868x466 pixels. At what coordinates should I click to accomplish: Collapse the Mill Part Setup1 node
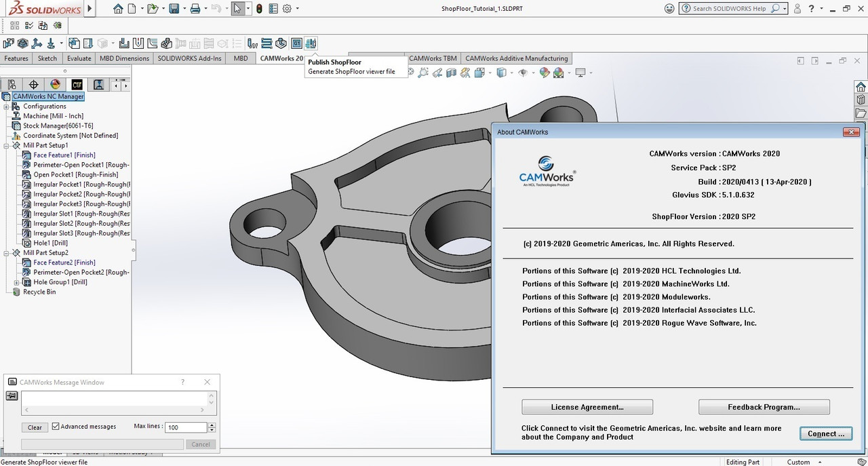point(6,146)
